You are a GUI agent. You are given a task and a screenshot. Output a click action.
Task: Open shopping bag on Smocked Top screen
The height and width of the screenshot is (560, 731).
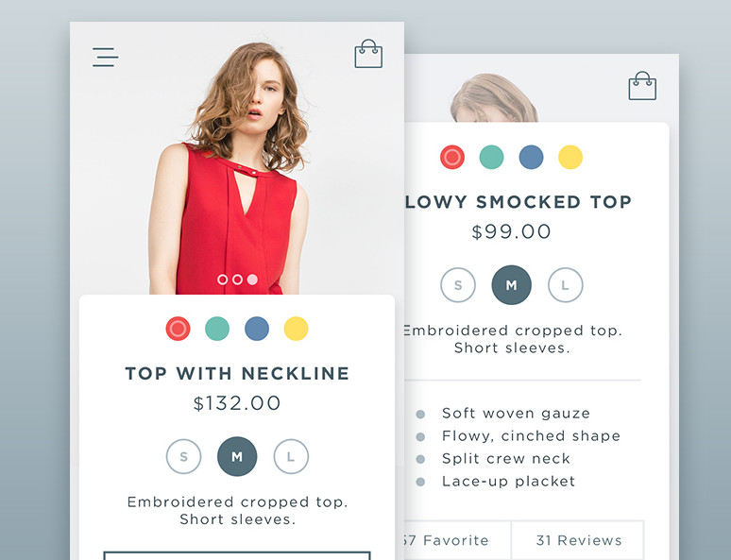point(642,86)
